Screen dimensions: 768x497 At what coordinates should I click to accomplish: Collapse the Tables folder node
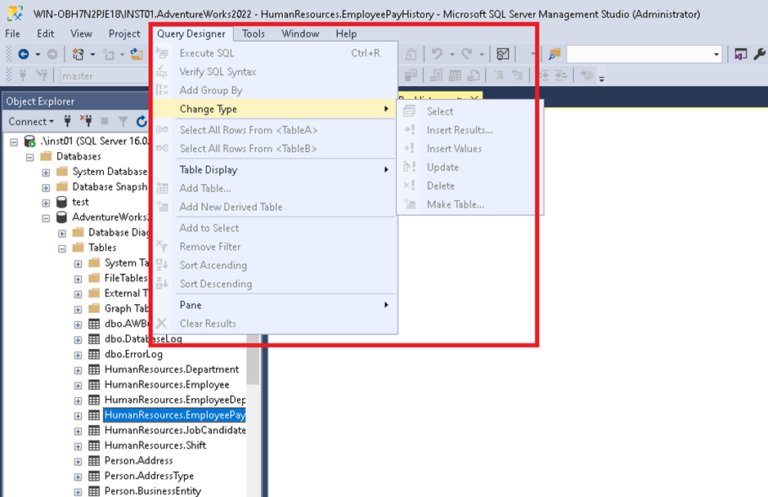point(62,247)
